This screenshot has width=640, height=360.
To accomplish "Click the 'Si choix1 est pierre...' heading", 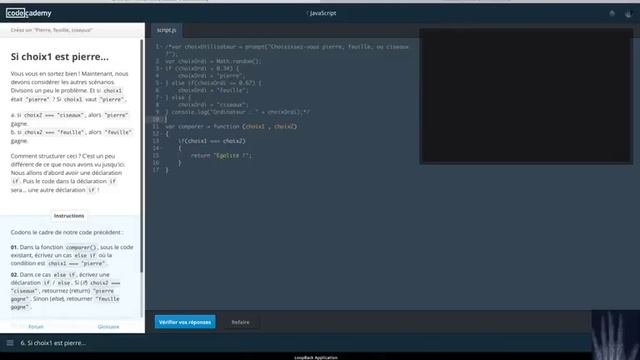I will [x=60, y=57].
